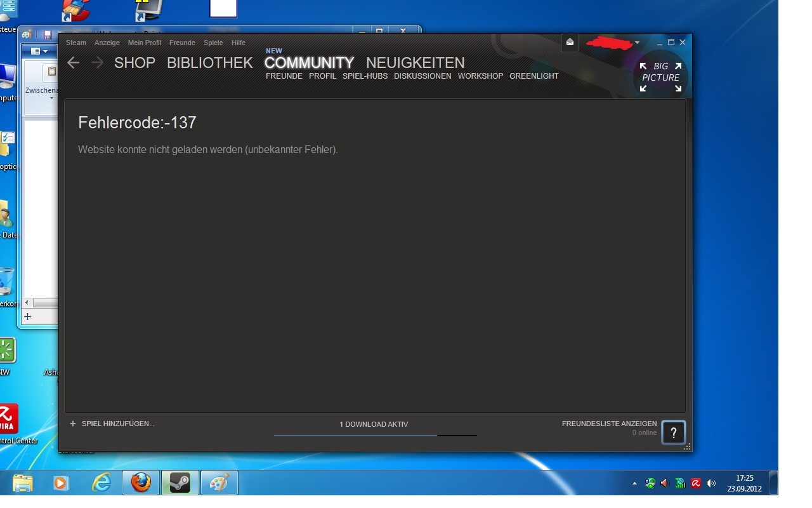Expand the account name dropdown arrow

tap(637, 43)
